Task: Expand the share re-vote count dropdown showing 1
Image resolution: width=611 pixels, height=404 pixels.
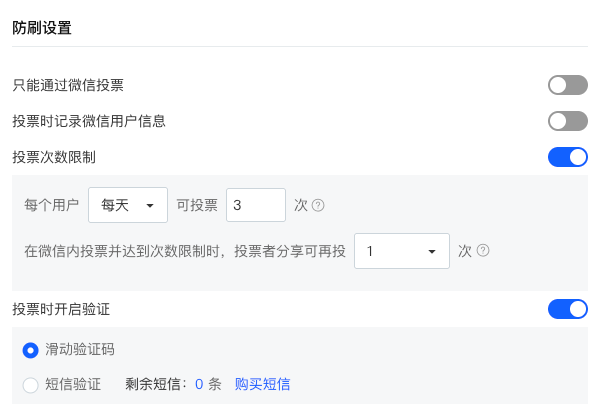Action: [x=401, y=251]
